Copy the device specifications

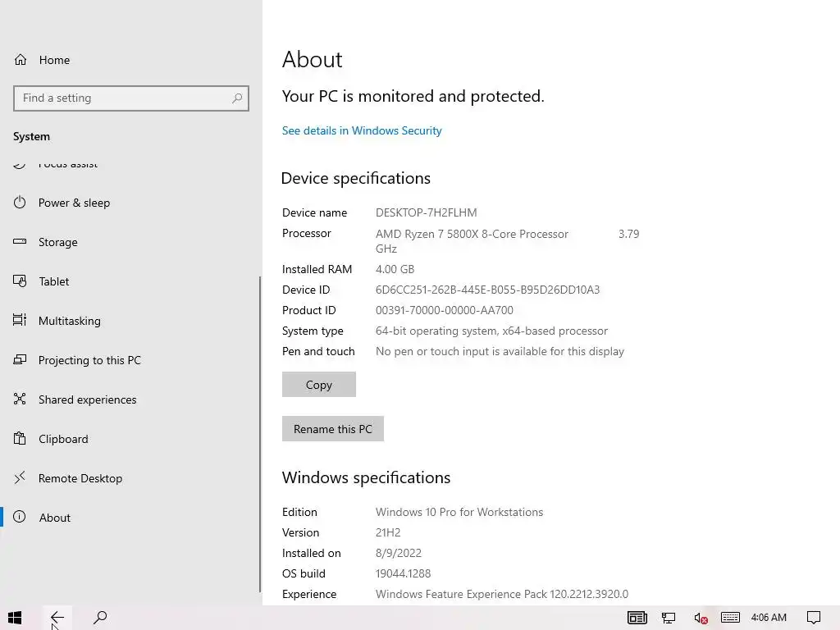pos(319,385)
